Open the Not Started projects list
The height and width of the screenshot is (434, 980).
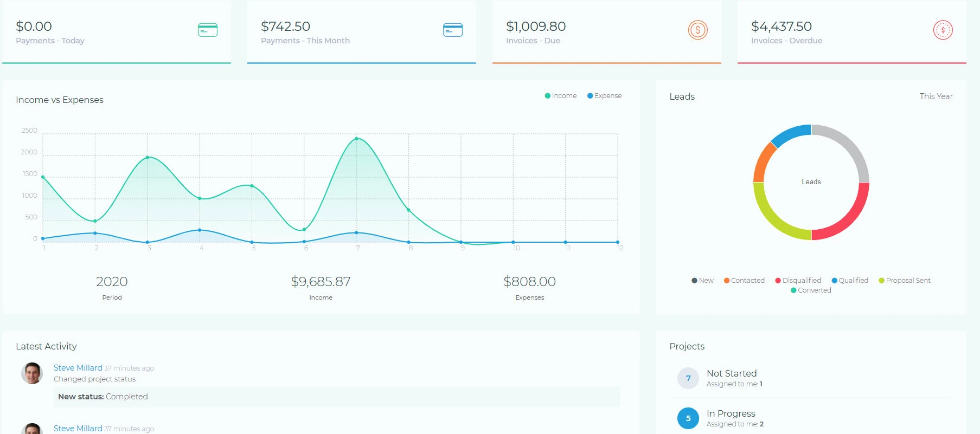731,373
